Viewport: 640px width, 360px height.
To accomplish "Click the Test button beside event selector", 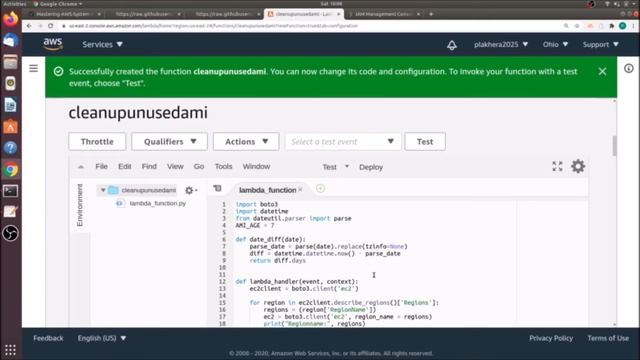I will tap(425, 142).
